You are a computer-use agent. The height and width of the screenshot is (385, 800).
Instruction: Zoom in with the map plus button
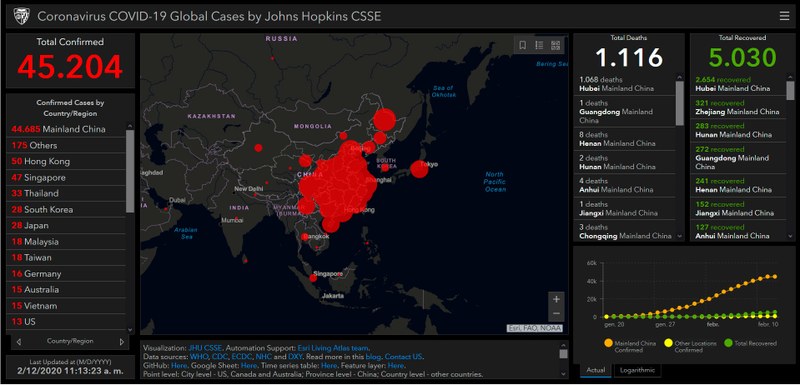pos(556,299)
